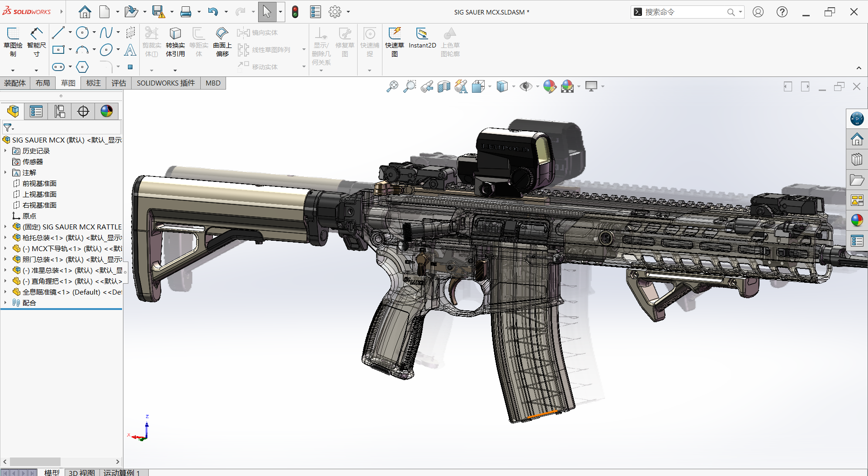Click the Section View icon
This screenshot has height=476, width=868.
444,86
